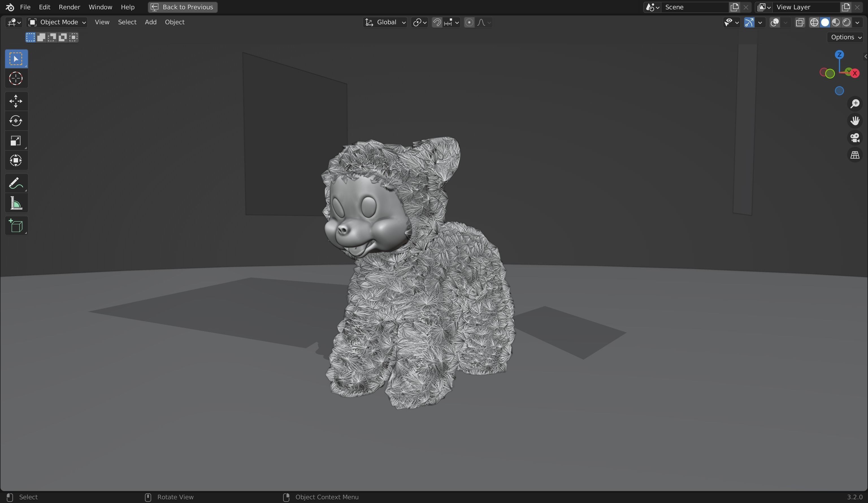Open the gizmo options dropdown arrow

tap(760, 22)
